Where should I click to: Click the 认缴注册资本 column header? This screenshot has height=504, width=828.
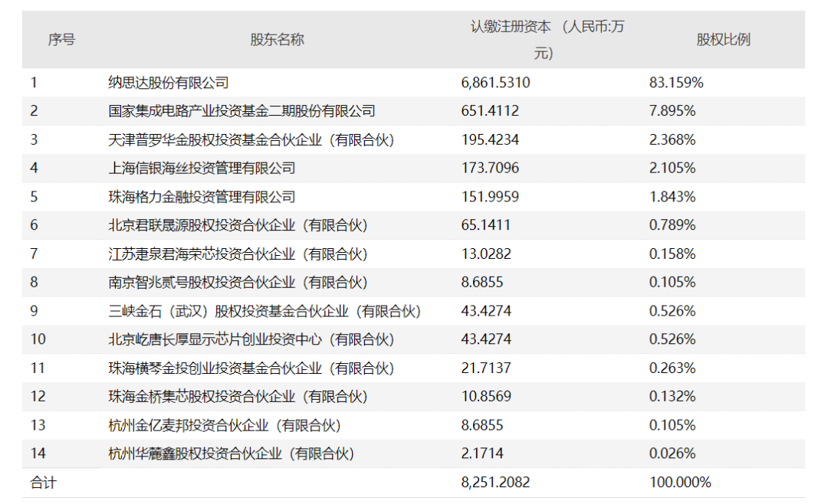[x=547, y=40]
